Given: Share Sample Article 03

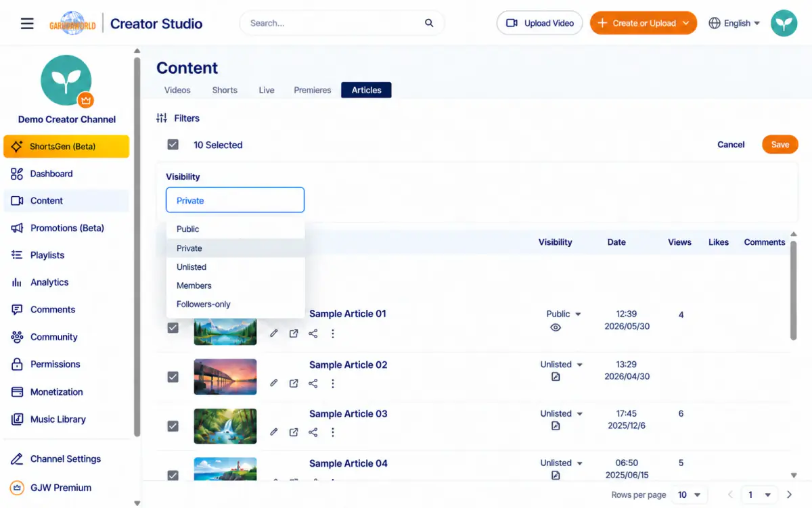Looking at the screenshot, I should (x=313, y=432).
